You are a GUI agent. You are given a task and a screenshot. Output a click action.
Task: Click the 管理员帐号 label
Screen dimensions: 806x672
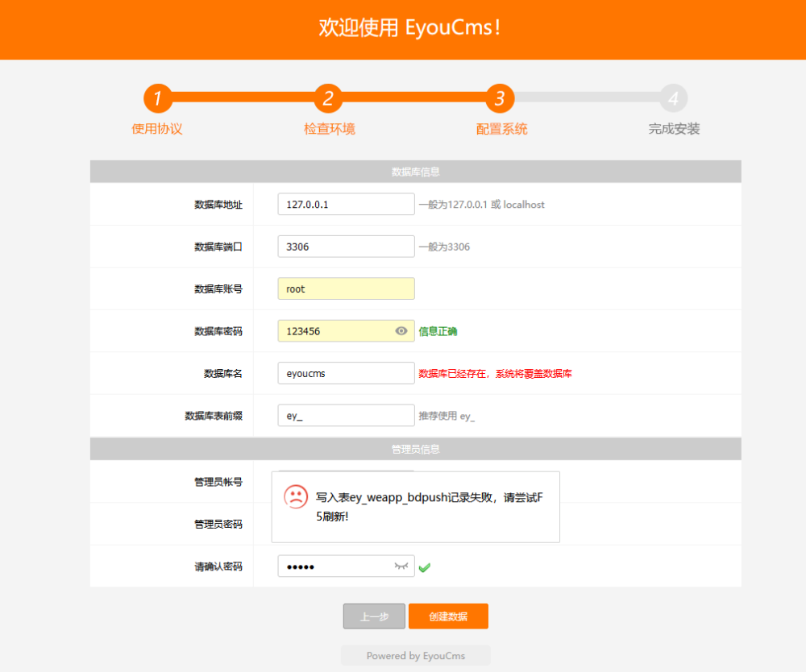[218, 482]
